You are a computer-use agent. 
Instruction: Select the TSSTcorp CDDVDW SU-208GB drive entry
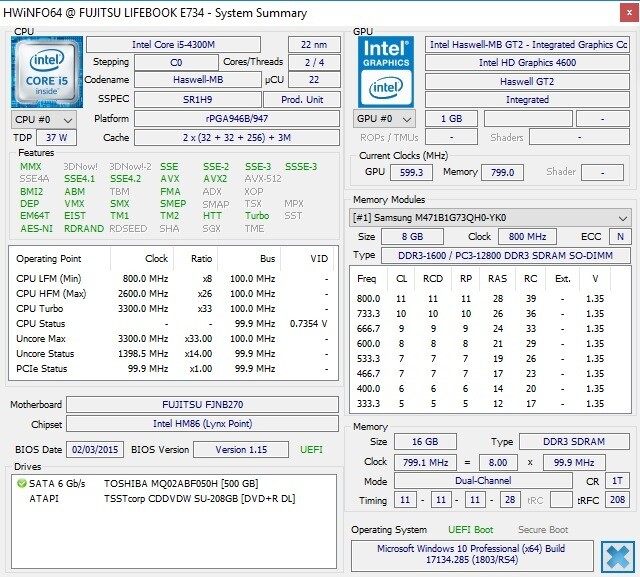200,499
